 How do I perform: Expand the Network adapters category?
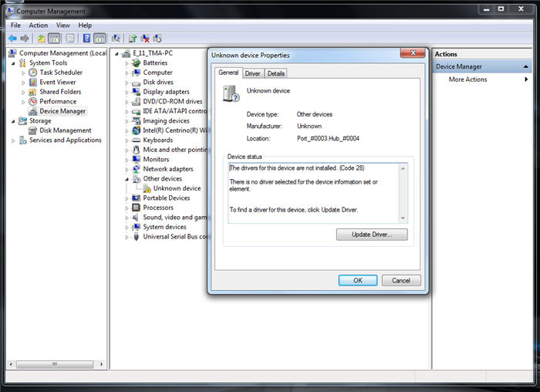pyautogui.click(x=127, y=169)
